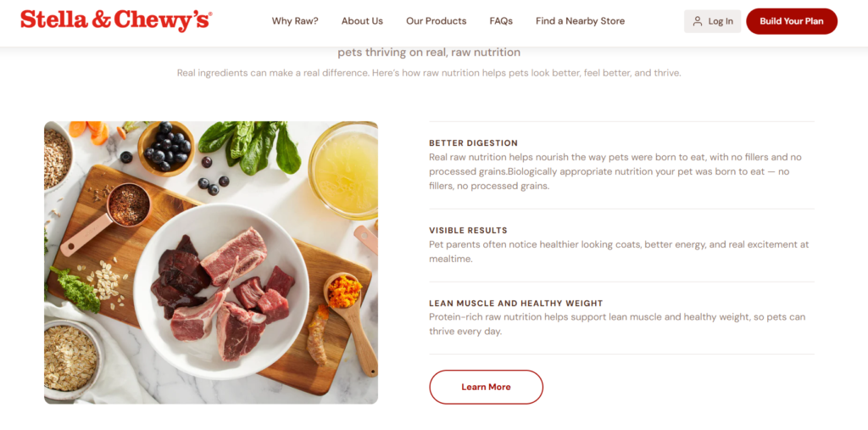Screen dimensions: 868x430
Task: Go to the About Us page
Action: [x=362, y=21]
